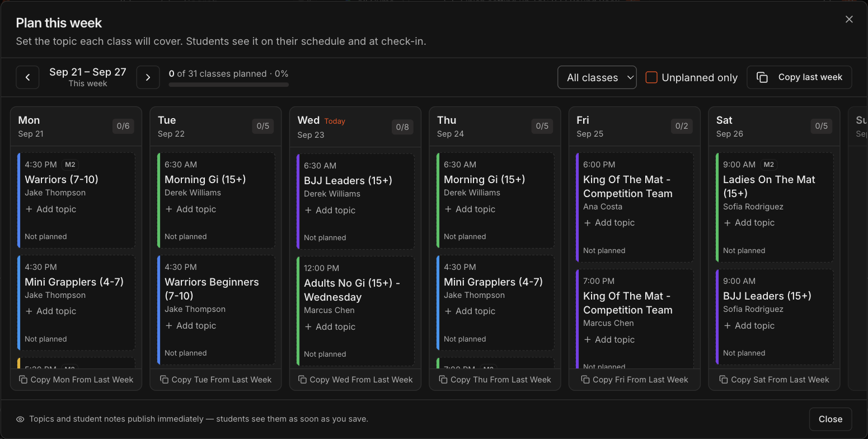The image size is (868, 439).
Task: Add topic for Tuesday Morning Gi (15+)
Action: click(x=190, y=209)
